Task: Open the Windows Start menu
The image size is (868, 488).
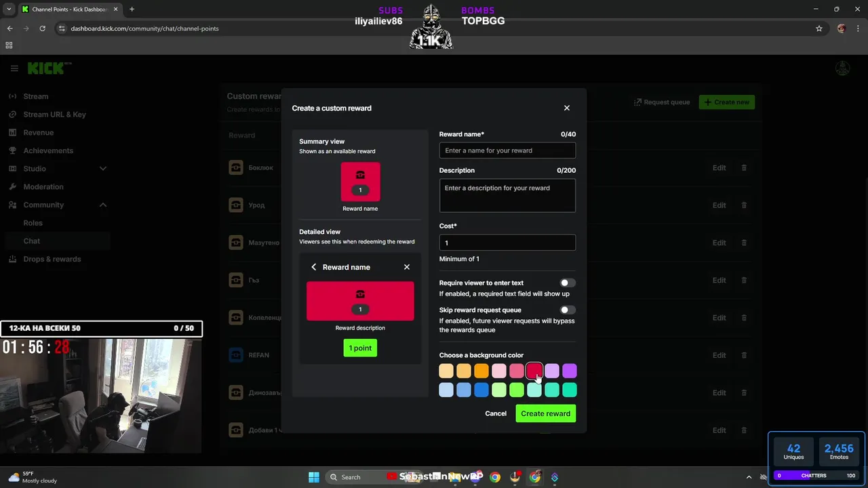Action: click(314, 477)
